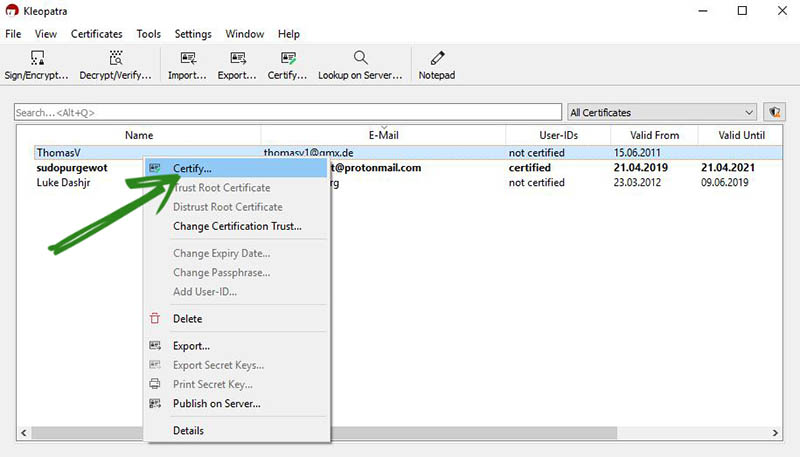Open the Sign/Encrypt toolbar tool
The width and height of the screenshot is (800, 457).
coord(36,65)
